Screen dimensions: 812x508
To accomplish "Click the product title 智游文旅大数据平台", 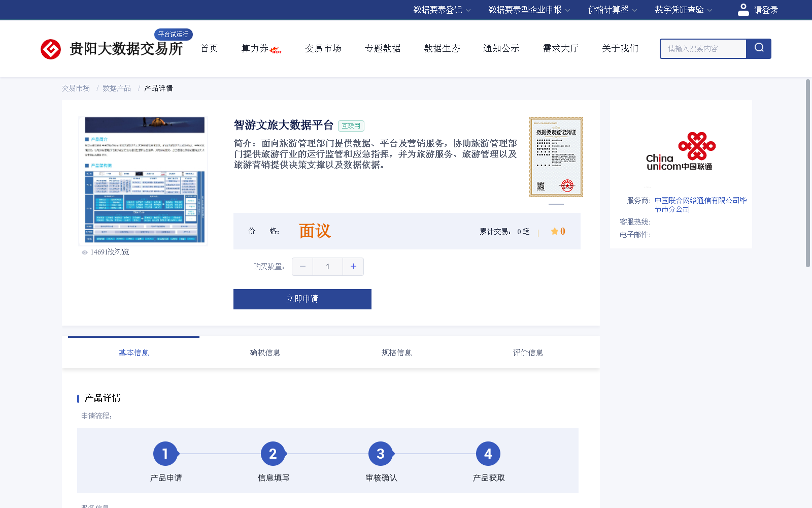I will pos(283,125).
